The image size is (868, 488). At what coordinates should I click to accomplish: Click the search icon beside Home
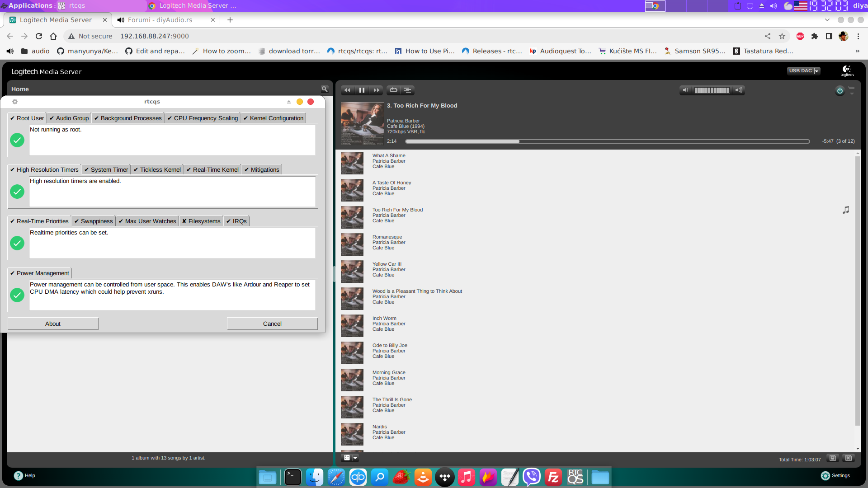coord(324,89)
